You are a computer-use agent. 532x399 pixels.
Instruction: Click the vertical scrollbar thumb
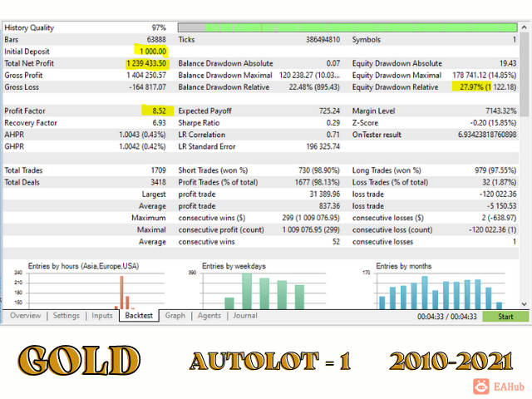click(x=524, y=75)
